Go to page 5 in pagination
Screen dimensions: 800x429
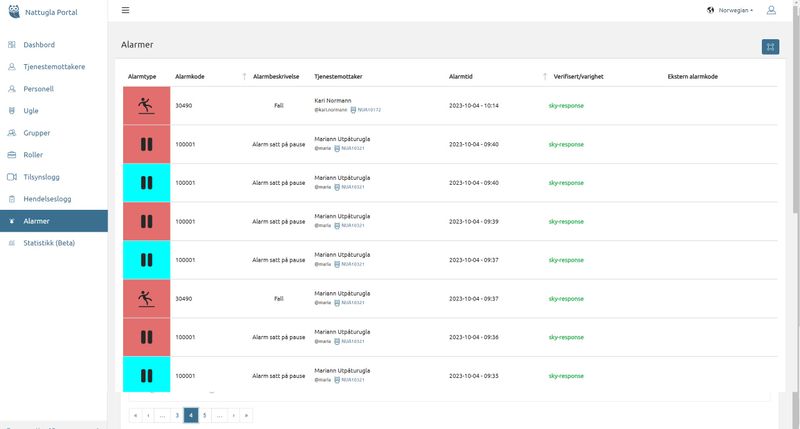tap(205, 414)
